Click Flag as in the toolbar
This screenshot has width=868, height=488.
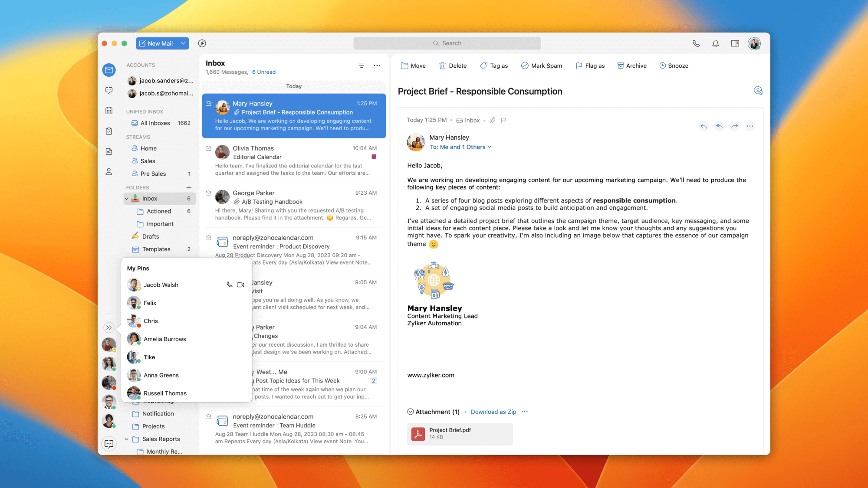tap(590, 66)
